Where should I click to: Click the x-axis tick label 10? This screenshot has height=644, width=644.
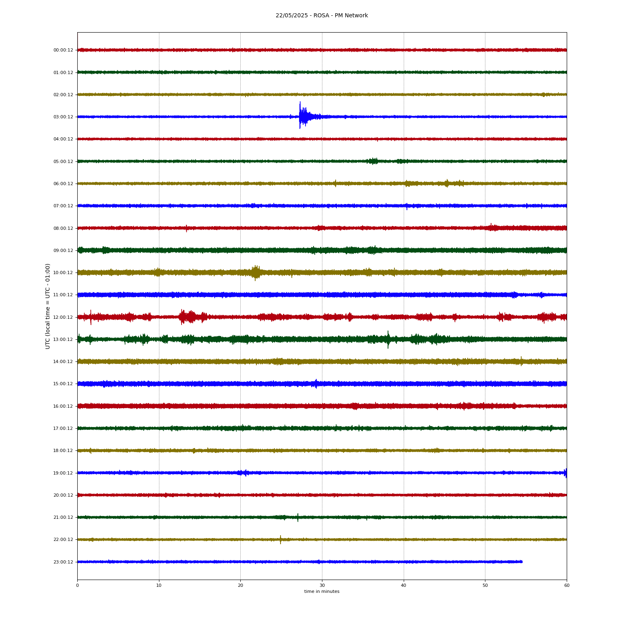tap(159, 585)
